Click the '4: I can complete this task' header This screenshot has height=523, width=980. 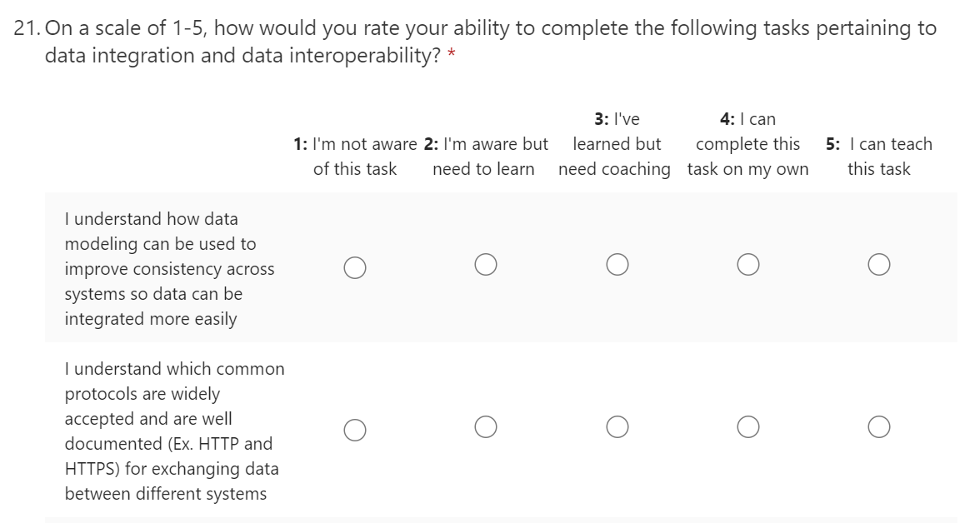pyautogui.click(x=747, y=144)
